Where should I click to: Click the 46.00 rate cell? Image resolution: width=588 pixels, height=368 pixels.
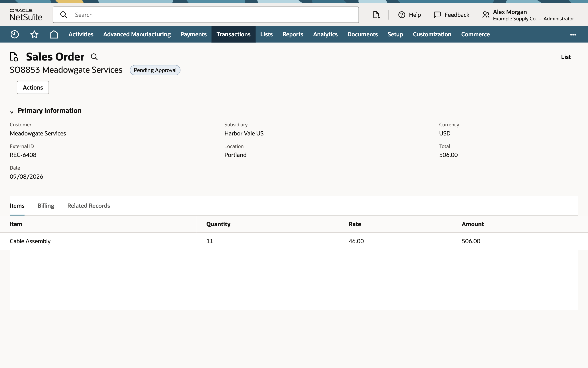click(x=356, y=241)
